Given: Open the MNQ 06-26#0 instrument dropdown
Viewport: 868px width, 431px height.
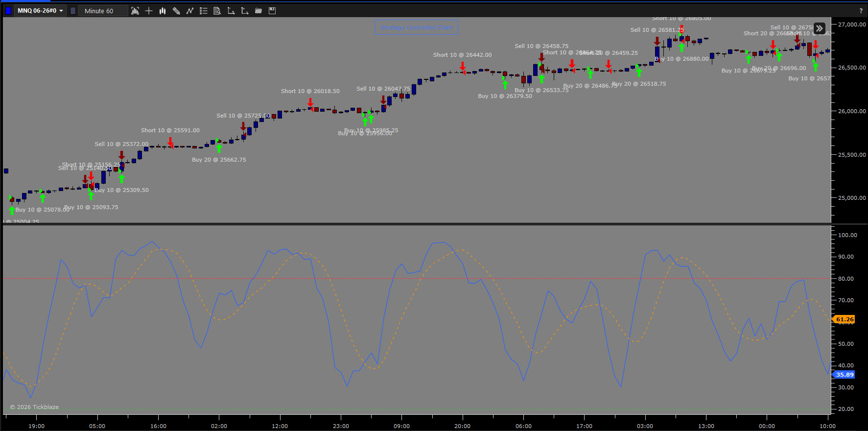Looking at the screenshot, I should [41, 11].
